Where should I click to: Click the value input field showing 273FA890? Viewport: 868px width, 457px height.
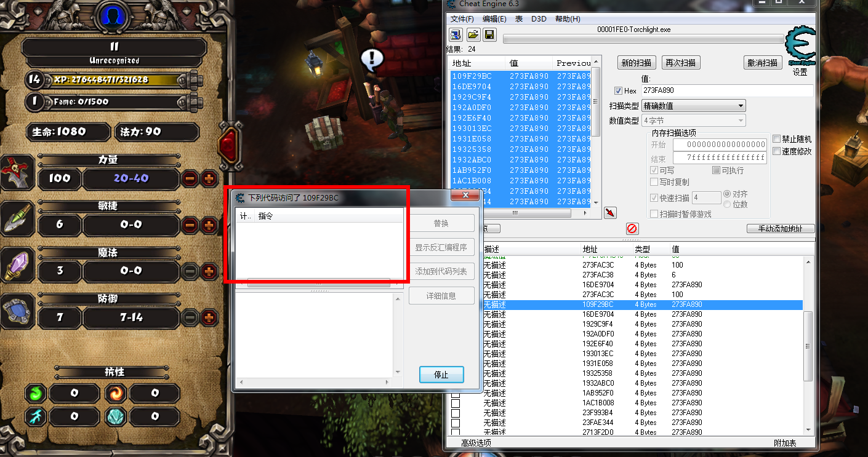[726, 90]
